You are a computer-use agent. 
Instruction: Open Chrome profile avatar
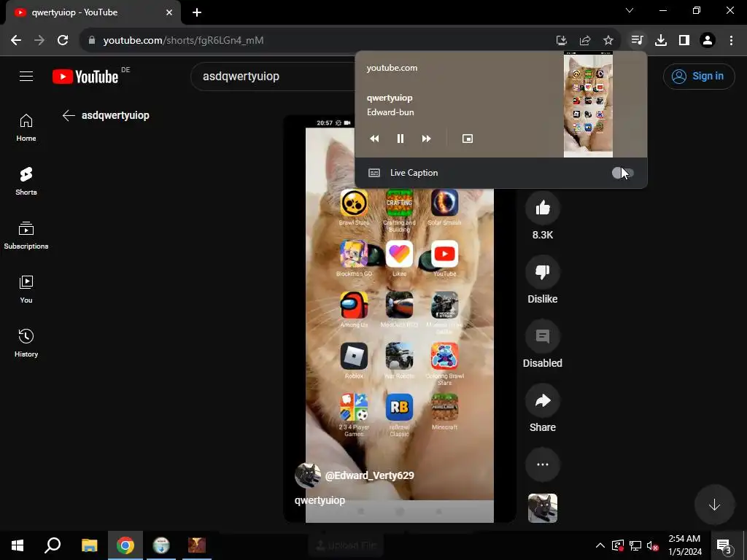click(x=708, y=40)
